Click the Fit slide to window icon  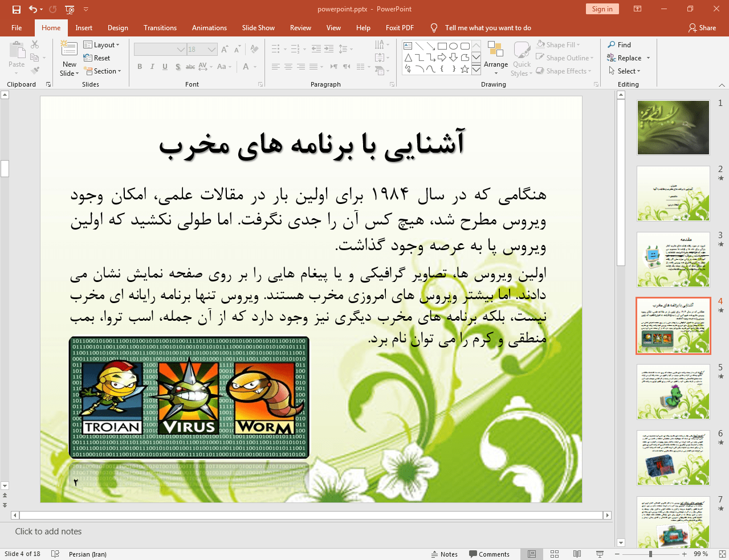[722, 554]
